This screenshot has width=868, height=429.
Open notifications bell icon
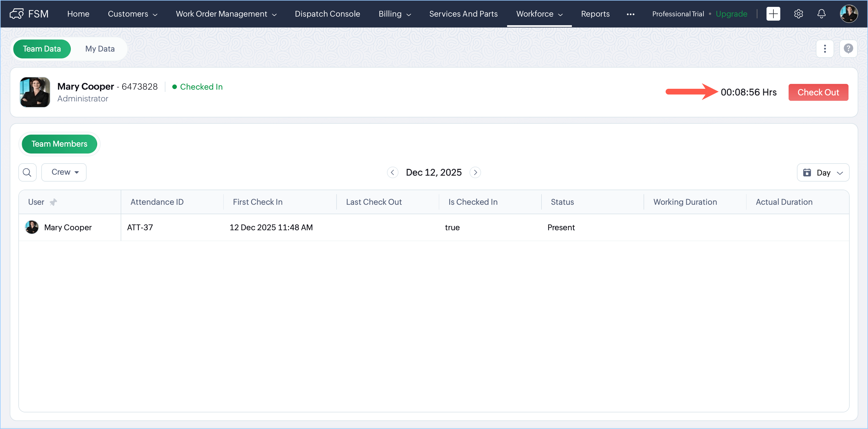821,14
